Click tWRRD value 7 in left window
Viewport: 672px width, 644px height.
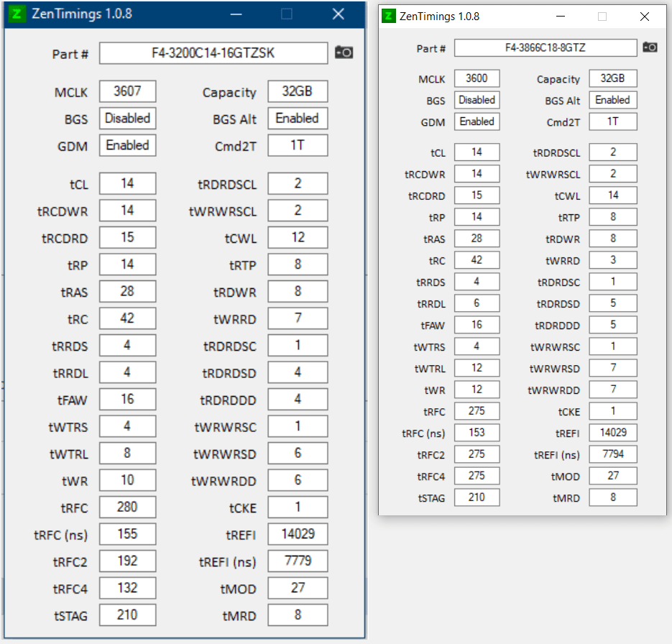pos(298,318)
